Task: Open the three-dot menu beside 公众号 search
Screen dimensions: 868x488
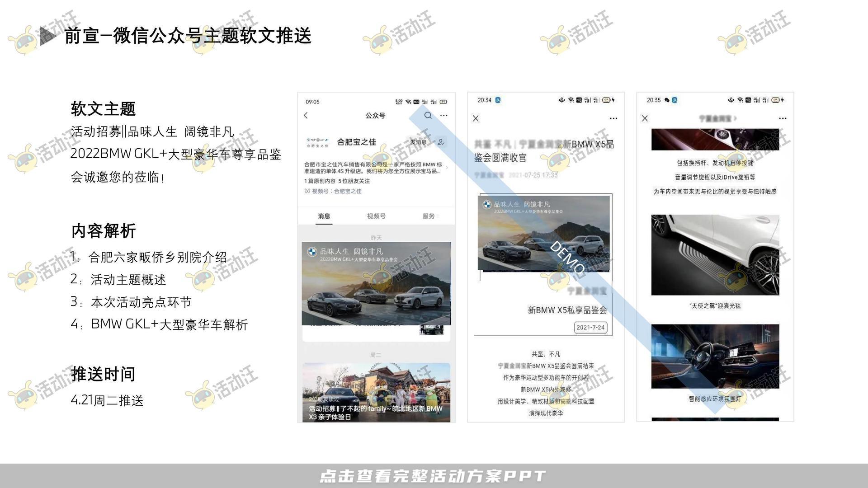Action: [444, 116]
